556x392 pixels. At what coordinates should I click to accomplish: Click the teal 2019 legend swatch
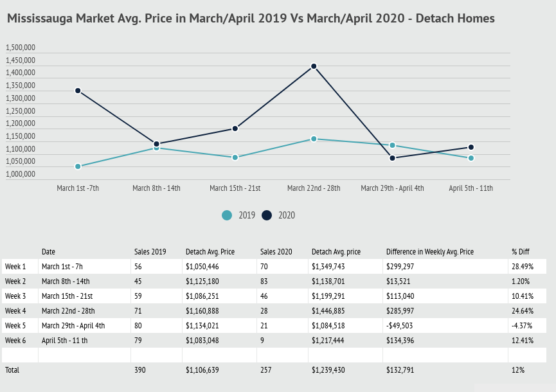227,215
